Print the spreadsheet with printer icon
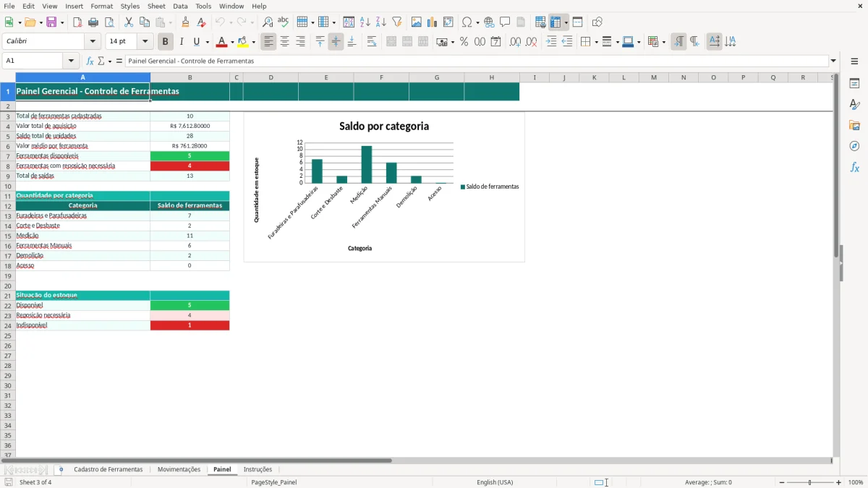This screenshot has height=488, width=868. click(93, 22)
